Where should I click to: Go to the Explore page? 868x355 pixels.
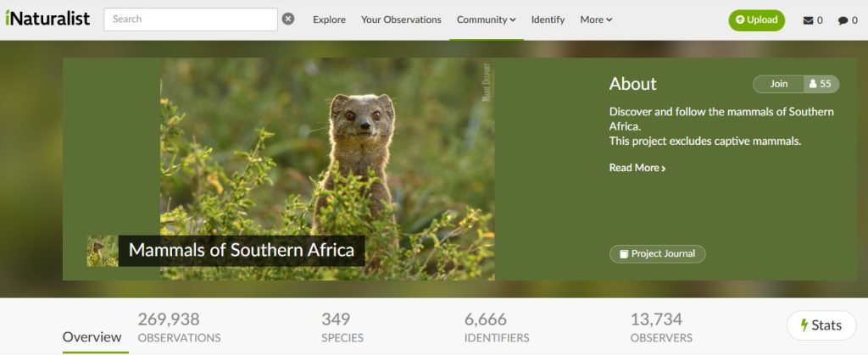pos(329,19)
